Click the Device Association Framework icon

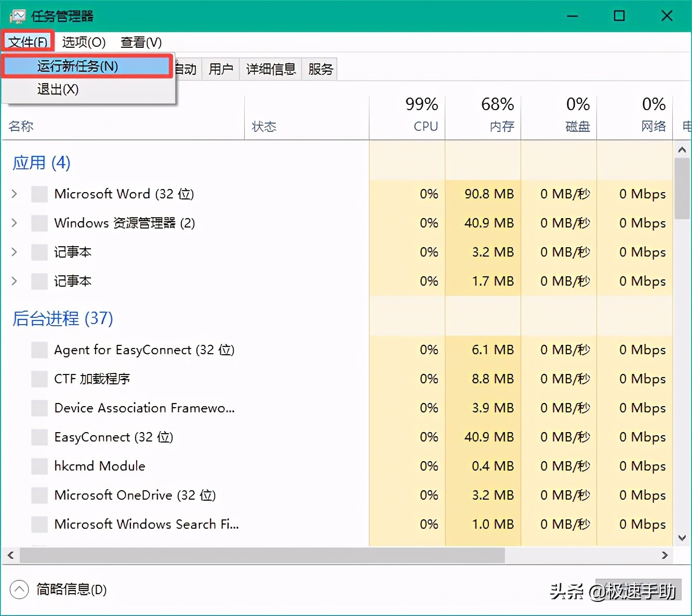[39, 408]
